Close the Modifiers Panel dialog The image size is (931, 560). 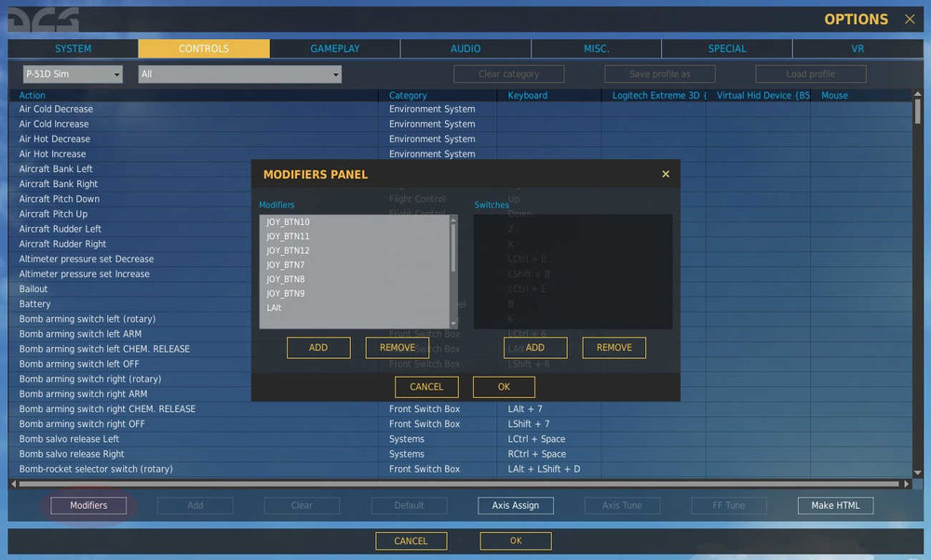click(666, 174)
